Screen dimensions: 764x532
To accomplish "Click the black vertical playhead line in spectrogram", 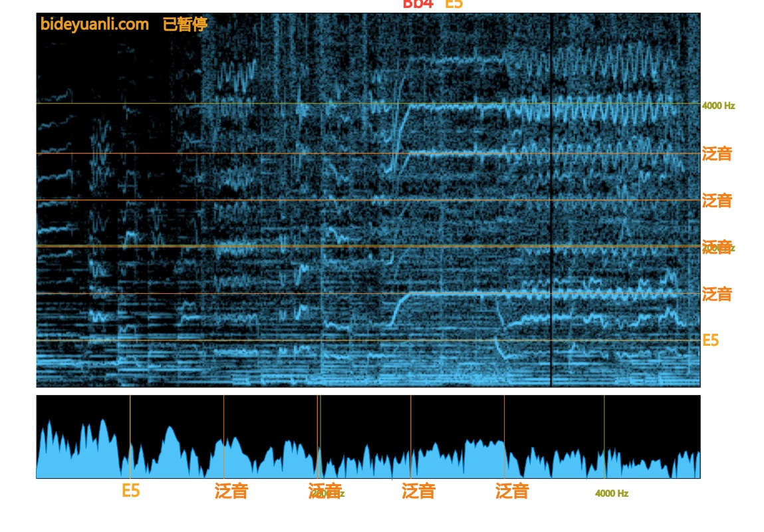I will (551, 199).
